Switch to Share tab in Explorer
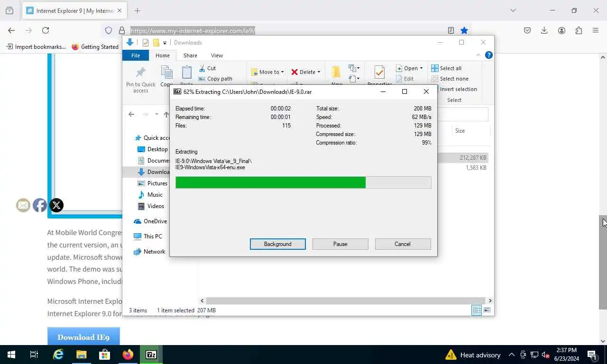This screenshot has height=364, width=607. click(x=190, y=55)
